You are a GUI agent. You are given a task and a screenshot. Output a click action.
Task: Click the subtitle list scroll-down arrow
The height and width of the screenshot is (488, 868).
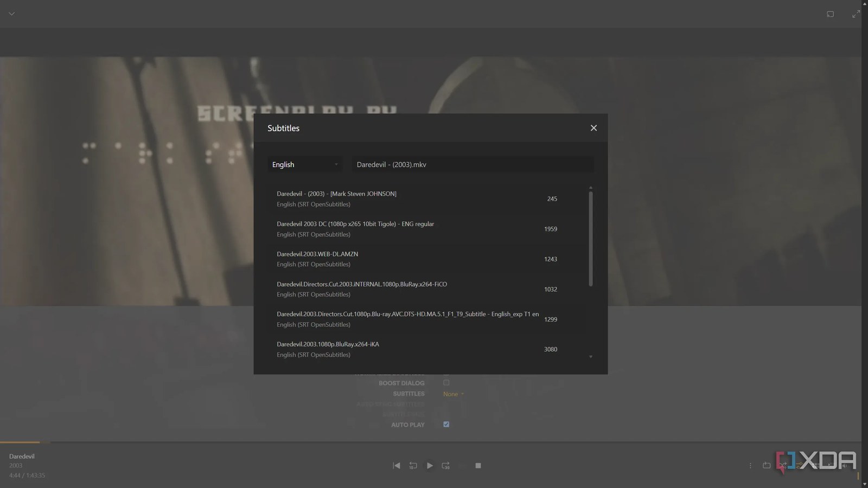[x=591, y=357]
